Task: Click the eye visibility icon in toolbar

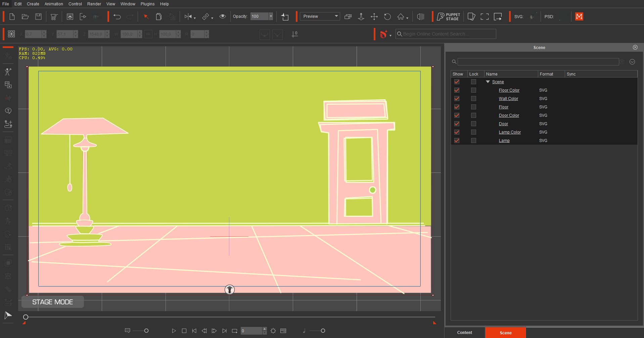Action: point(222,16)
